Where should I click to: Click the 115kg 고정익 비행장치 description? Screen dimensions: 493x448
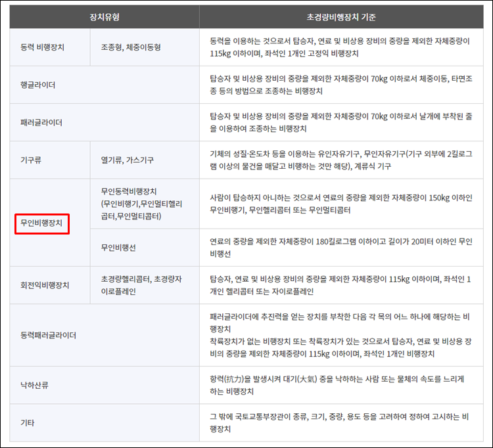click(340, 47)
